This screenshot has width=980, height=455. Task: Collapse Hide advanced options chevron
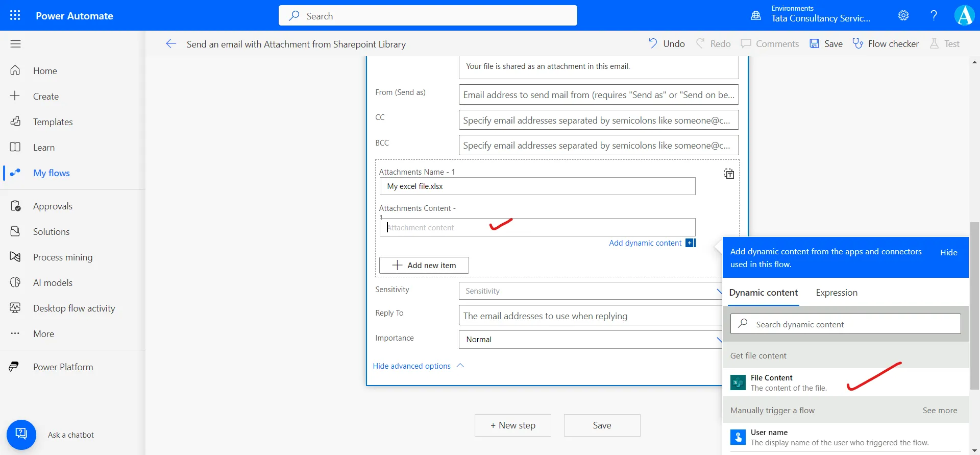[460, 366]
